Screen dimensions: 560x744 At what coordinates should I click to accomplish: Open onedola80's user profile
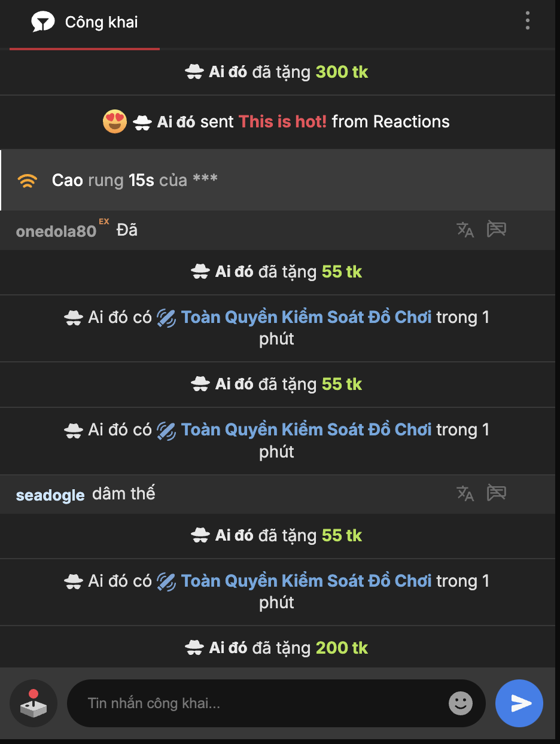tap(56, 231)
